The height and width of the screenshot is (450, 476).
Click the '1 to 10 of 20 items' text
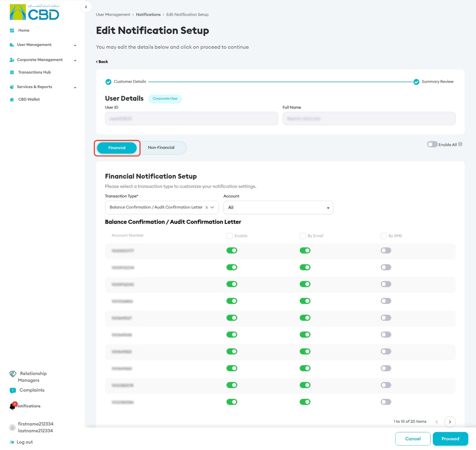pyautogui.click(x=410, y=422)
